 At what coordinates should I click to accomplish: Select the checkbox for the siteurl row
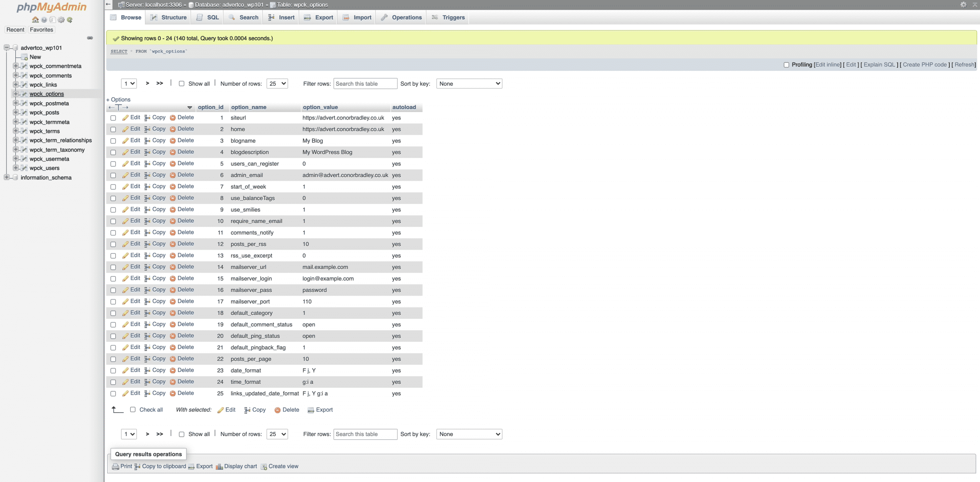(x=113, y=118)
